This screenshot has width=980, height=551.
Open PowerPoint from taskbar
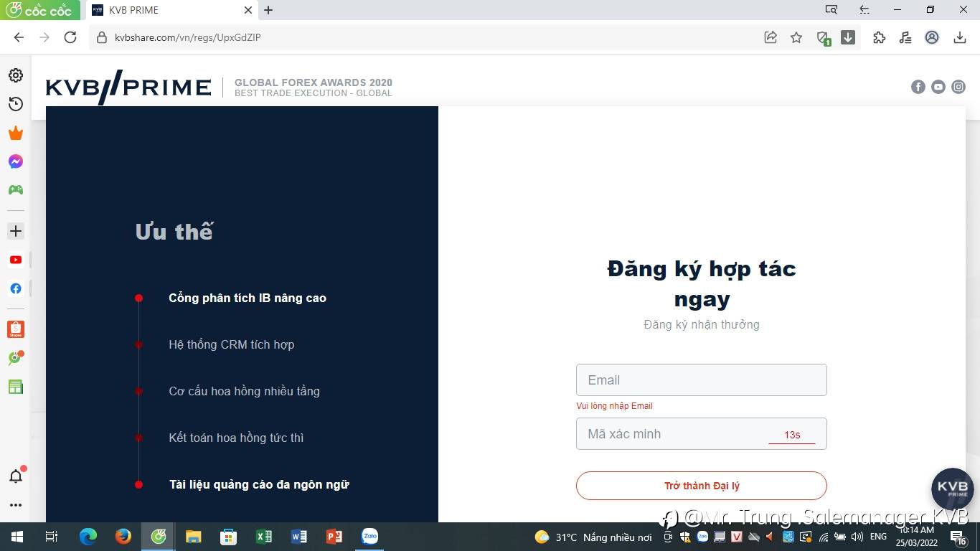click(x=334, y=537)
